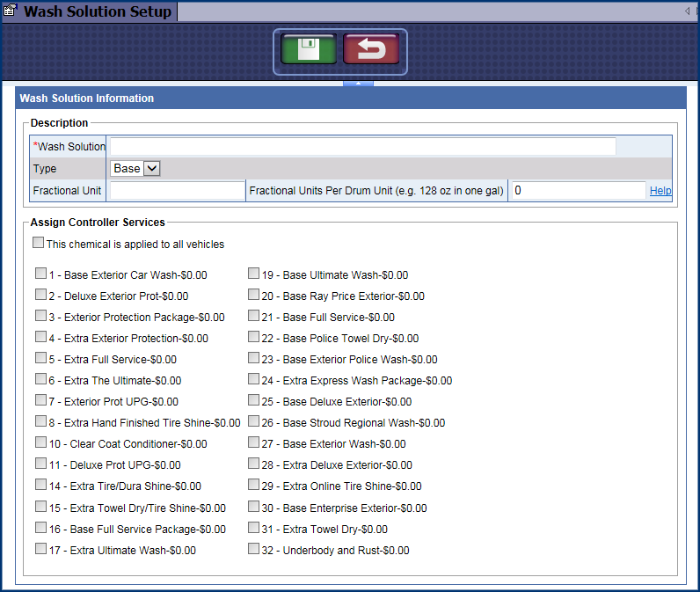Image resolution: width=700 pixels, height=592 pixels.
Task: Open the Type dropdown set to Base
Action: point(135,168)
